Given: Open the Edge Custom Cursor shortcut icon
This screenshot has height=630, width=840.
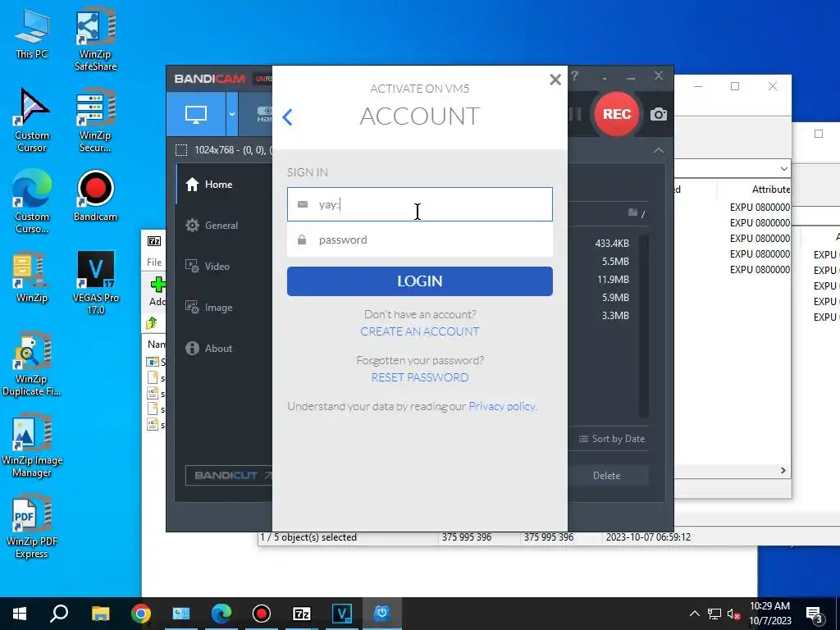Looking at the screenshot, I should pos(31,202).
